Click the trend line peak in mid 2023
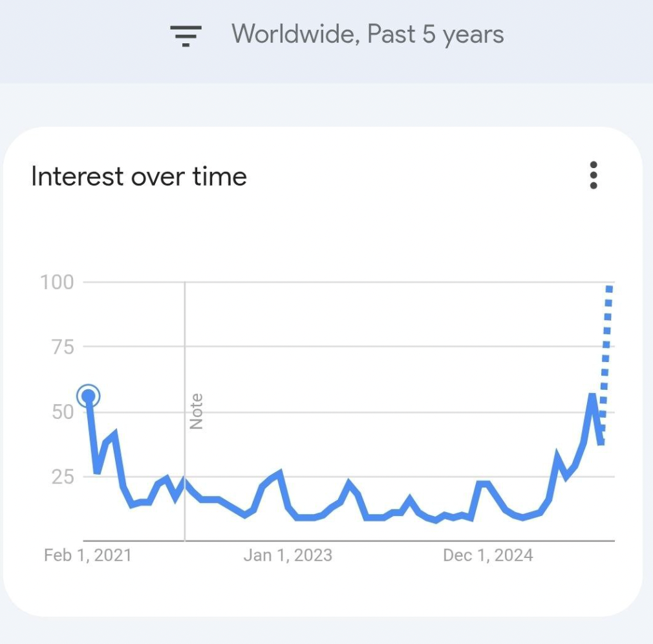 point(349,483)
